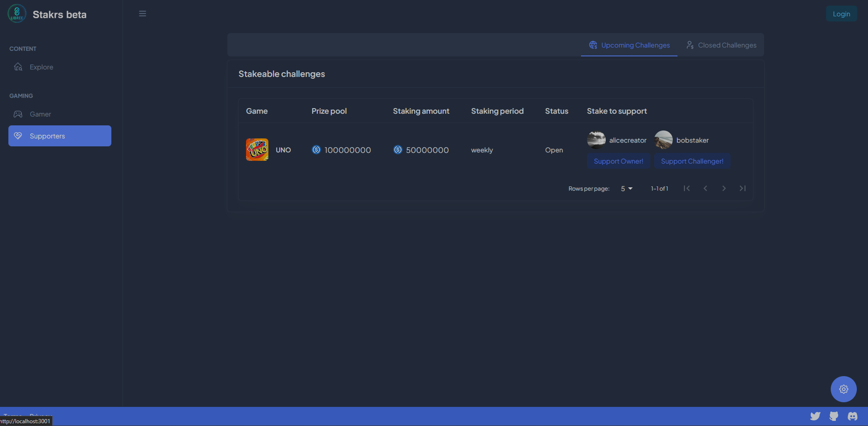Viewport: 868px width, 426px height.
Task: Go to the previous page arrow
Action: (x=705, y=188)
